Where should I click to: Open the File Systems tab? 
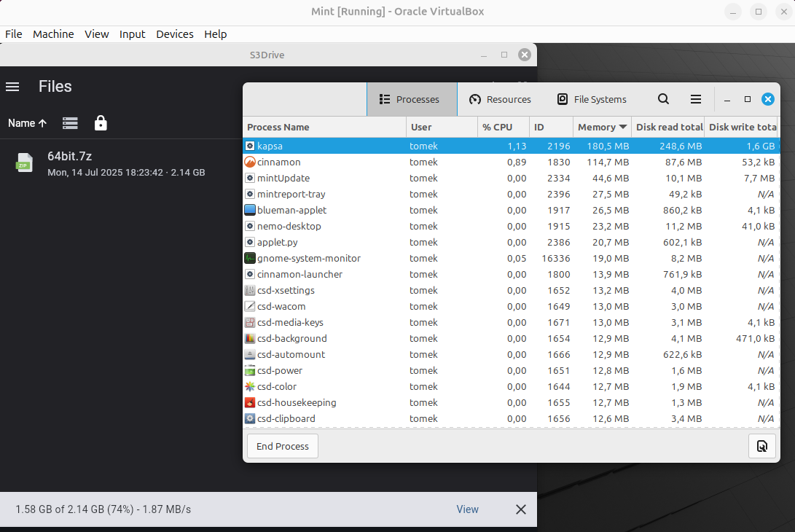point(592,99)
